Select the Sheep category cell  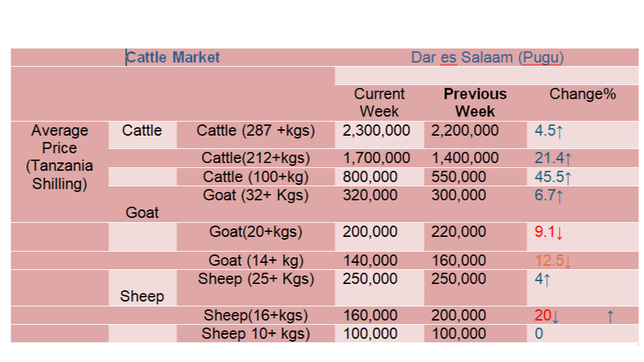(142, 296)
